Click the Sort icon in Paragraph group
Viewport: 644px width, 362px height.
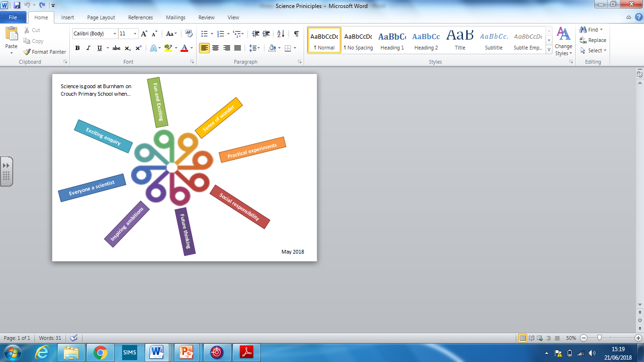tap(281, 33)
